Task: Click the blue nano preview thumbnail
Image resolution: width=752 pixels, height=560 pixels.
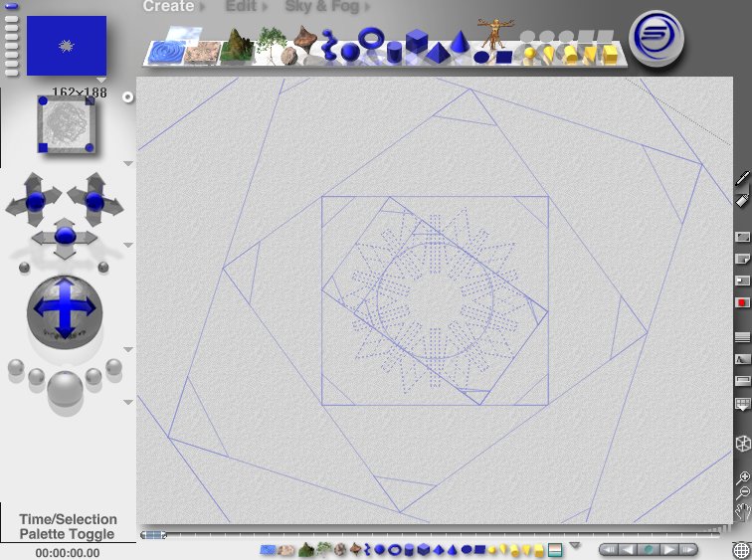Action: click(x=67, y=46)
